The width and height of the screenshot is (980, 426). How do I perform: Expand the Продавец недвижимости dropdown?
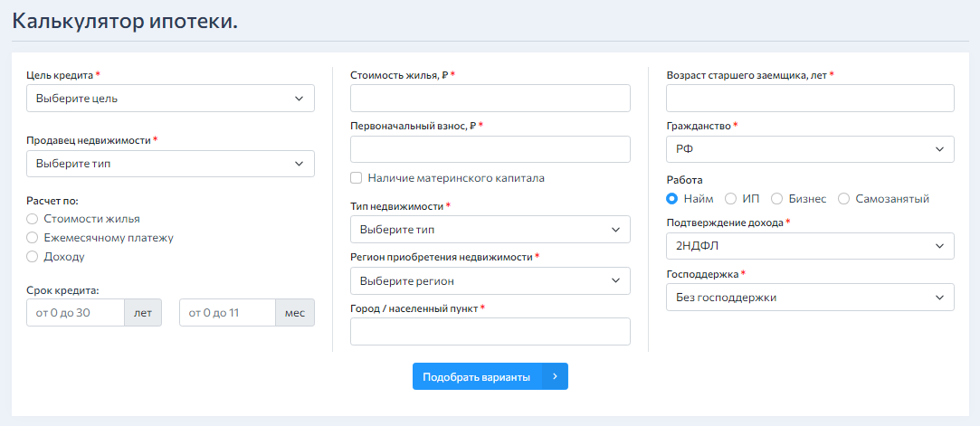click(x=171, y=164)
